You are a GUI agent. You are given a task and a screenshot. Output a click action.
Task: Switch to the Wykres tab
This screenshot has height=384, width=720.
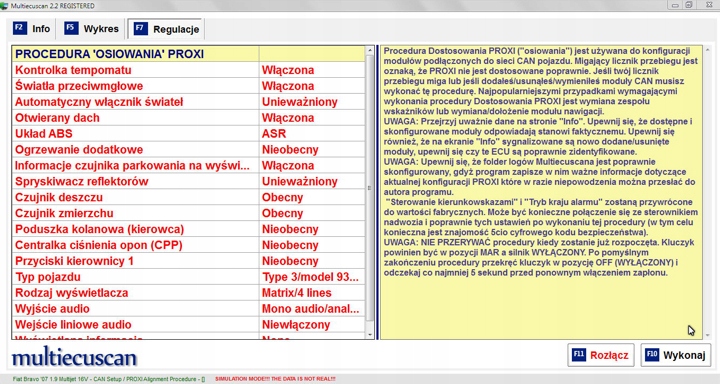coord(91,29)
